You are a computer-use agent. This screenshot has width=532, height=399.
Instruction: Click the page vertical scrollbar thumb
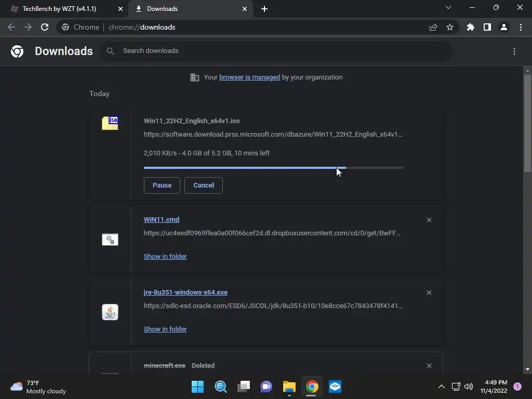[x=527, y=124]
